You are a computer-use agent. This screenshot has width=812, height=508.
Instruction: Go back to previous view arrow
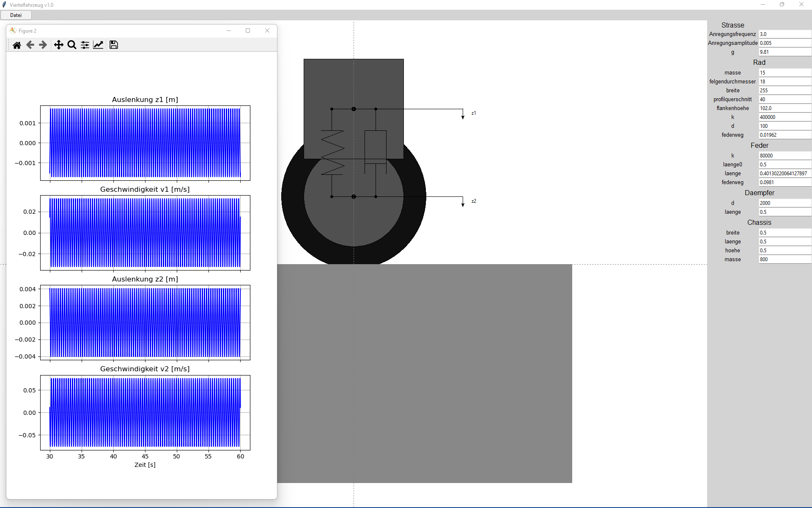(30, 45)
